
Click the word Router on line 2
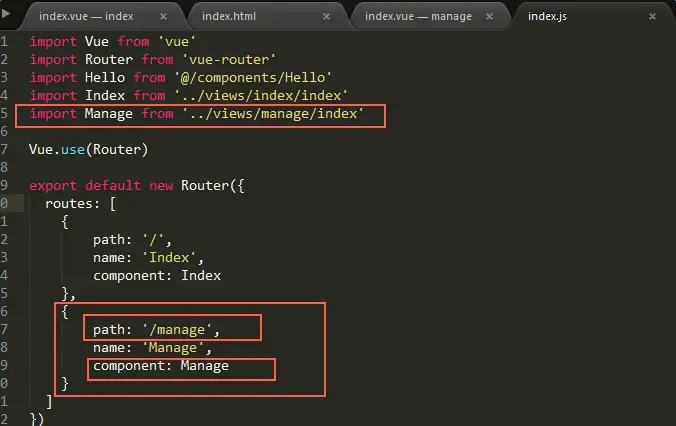(109, 60)
